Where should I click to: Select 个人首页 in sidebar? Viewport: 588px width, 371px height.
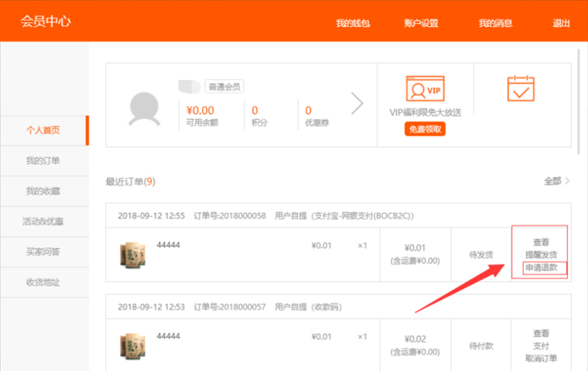click(x=43, y=130)
